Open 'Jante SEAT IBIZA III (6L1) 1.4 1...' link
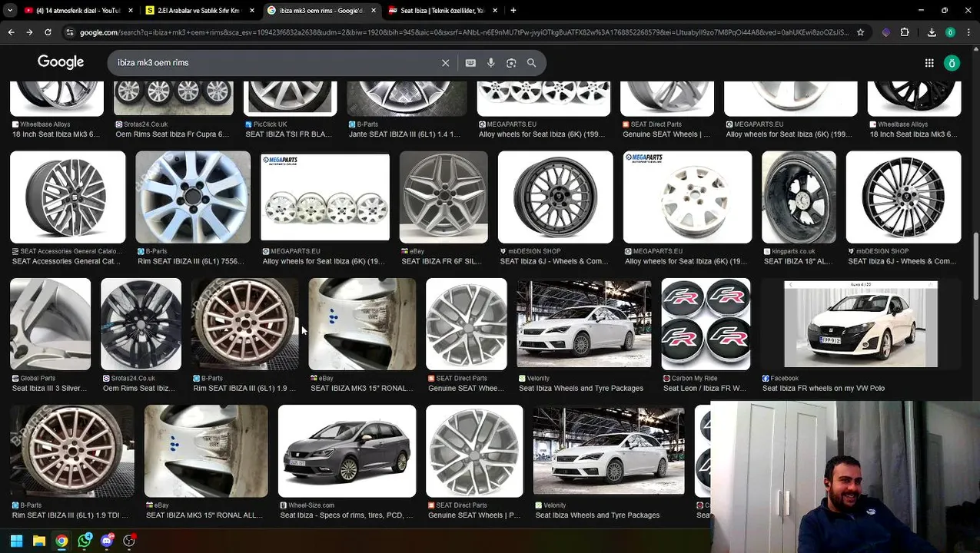 coord(404,134)
